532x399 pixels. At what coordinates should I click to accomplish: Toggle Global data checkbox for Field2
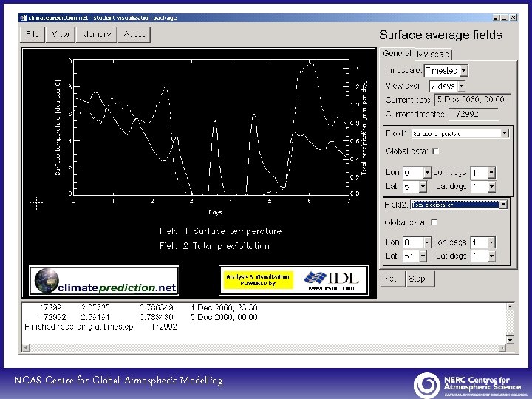pyautogui.click(x=435, y=222)
